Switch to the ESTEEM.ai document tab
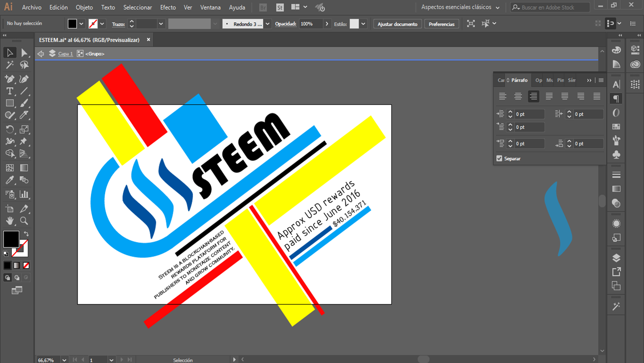This screenshot has width=644, height=363. [x=89, y=40]
